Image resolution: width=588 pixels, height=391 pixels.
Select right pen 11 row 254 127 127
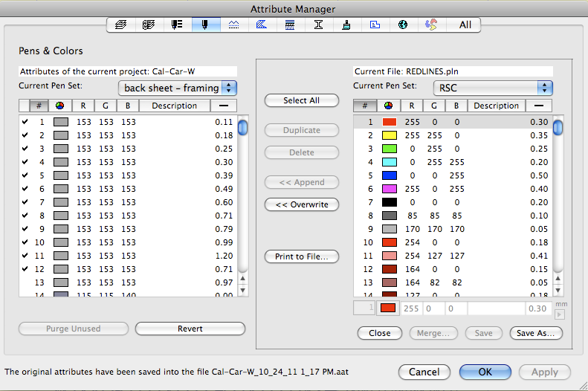[453, 256]
